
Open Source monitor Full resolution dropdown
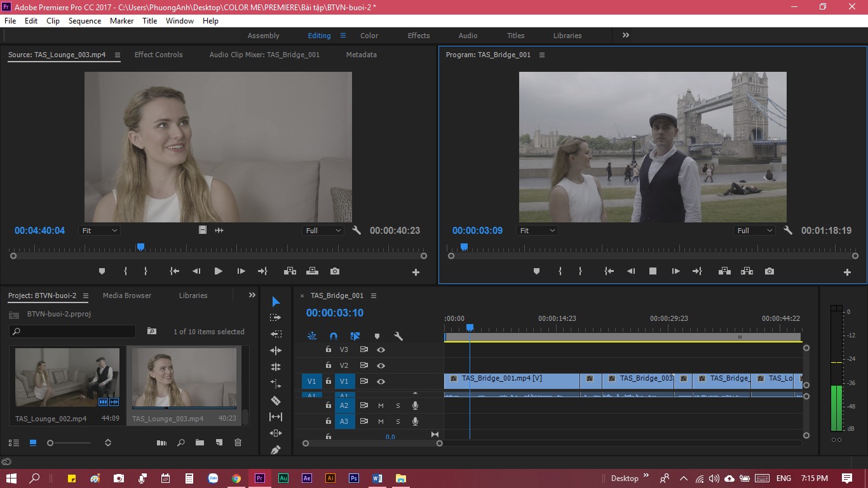point(323,231)
